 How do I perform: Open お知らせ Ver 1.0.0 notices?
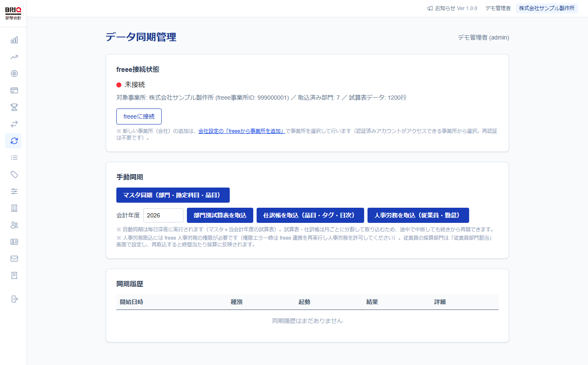(x=452, y=8)
